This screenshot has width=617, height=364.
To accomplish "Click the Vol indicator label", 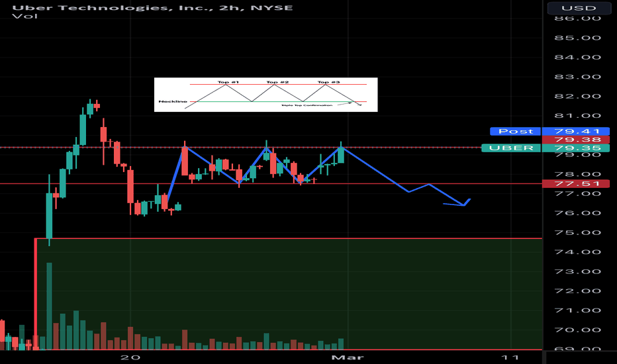I will coord(24,16).
